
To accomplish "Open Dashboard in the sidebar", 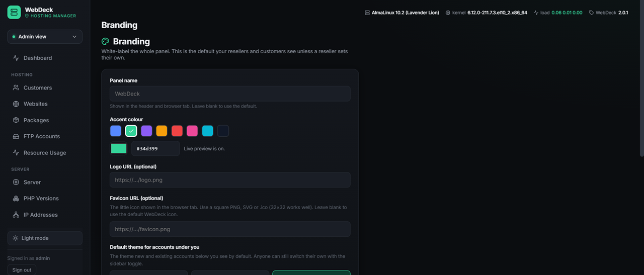I will 45,58.
